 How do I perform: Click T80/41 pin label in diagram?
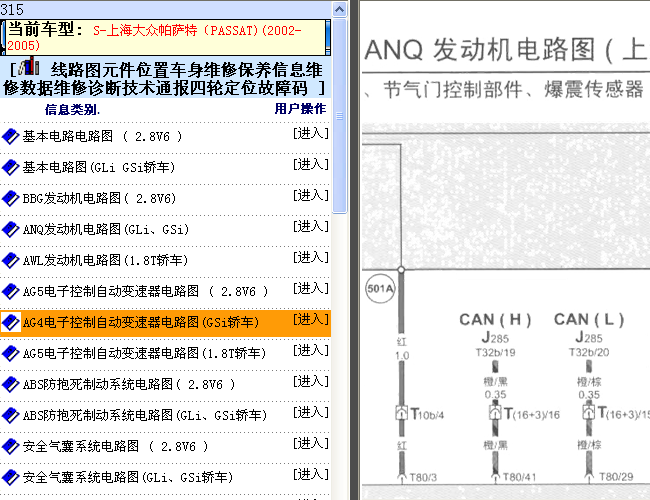click(x=519, y=477)
